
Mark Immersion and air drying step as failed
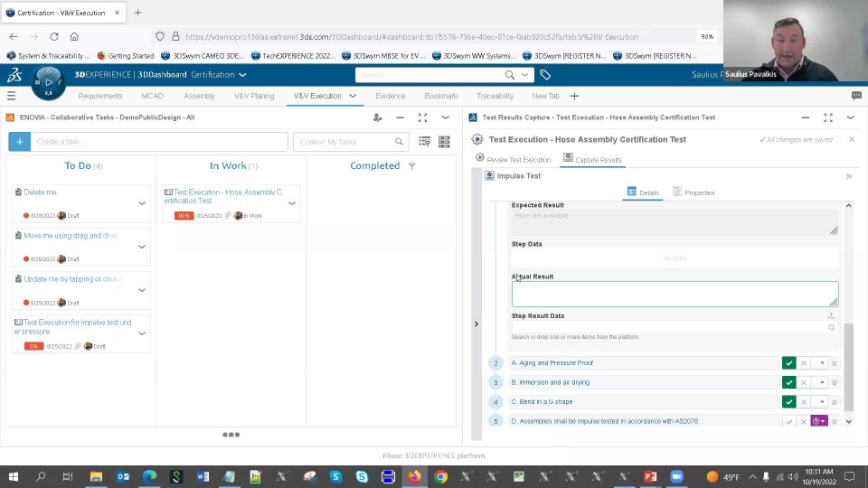(804, 382)
